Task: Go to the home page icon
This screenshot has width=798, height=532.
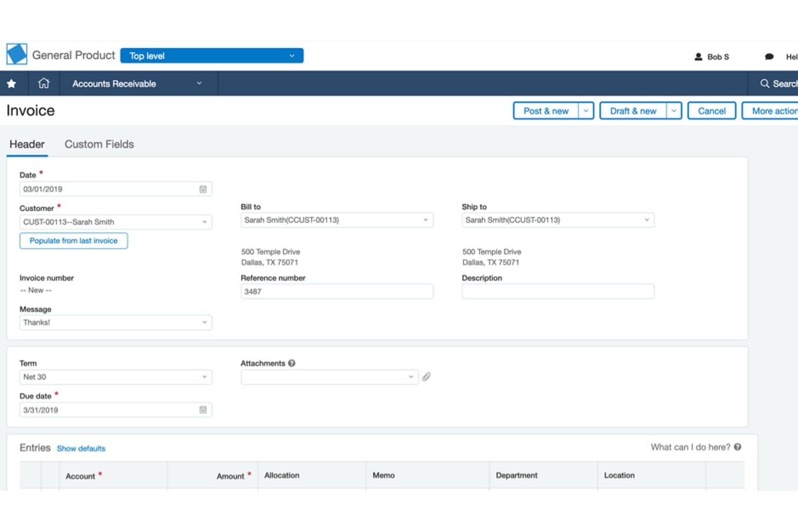Action: point(44,83)
